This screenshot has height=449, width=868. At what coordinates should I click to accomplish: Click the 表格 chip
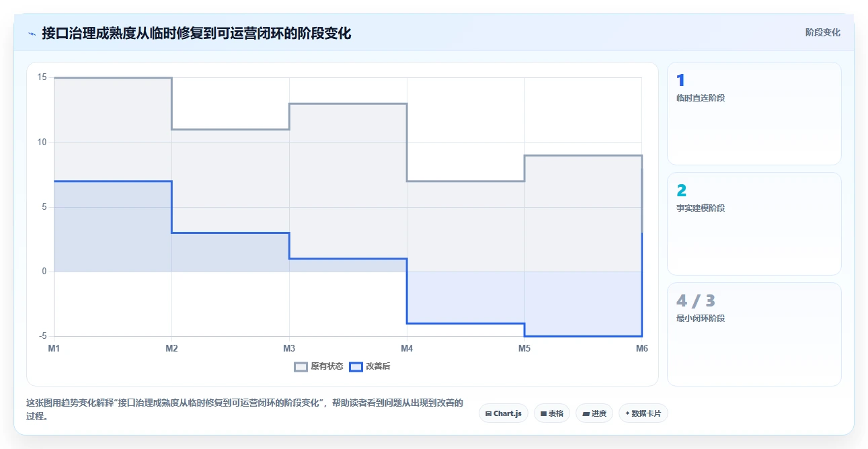pos(552,413)
